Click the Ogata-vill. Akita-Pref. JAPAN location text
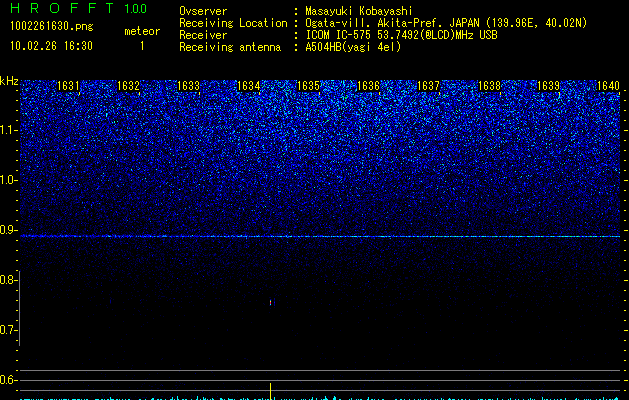Image resolution: width=629 pixels, height=400 pixels. pos(446,23)
